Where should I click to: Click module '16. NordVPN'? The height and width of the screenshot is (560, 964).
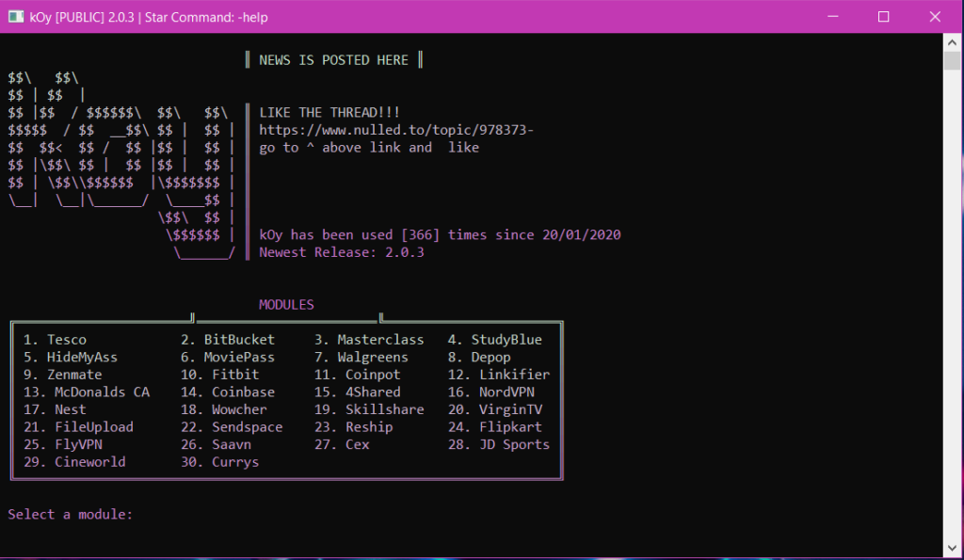click(491, 392)
